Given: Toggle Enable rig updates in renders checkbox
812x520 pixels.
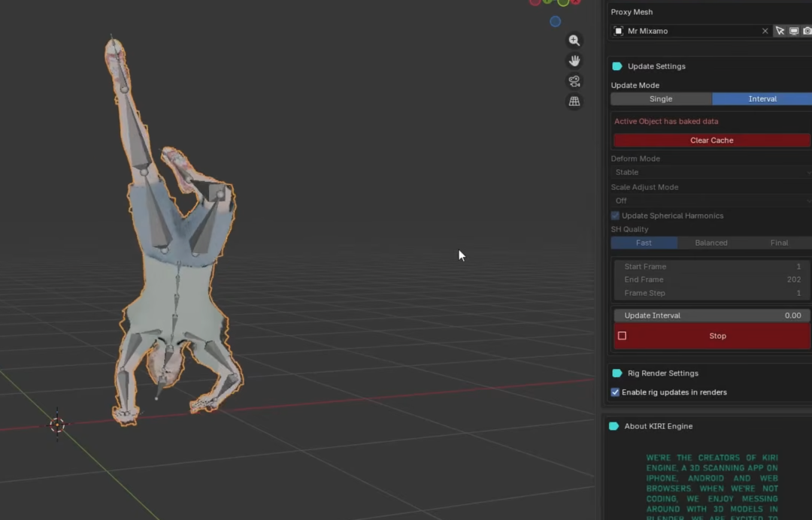Looking at the screenshot, I should click(x=615, y=392).
